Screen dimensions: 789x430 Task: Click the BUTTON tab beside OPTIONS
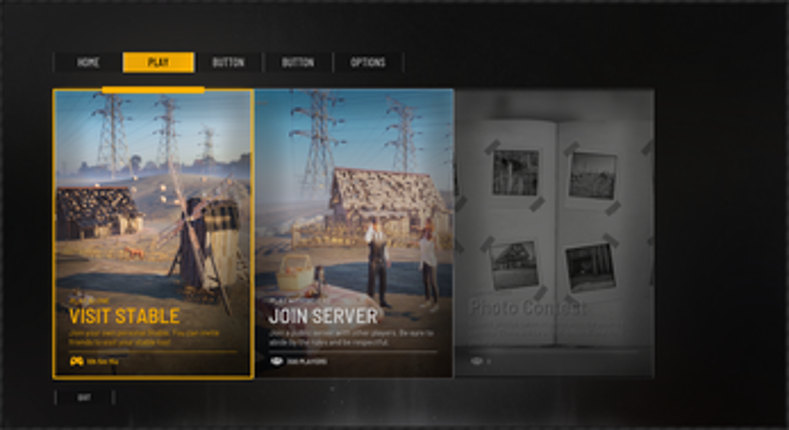(298, 62)
